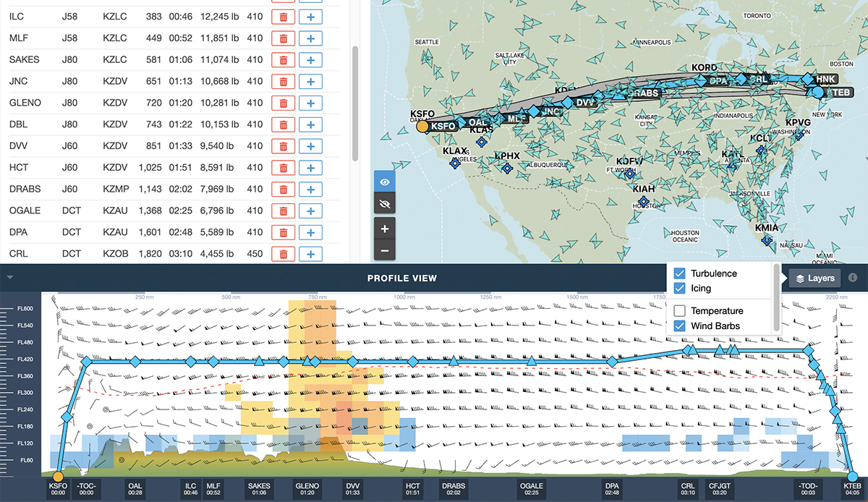Hide map overlays with crossed-eye icon
Viewport: 868px width, 502px height.
click(384, 204)
